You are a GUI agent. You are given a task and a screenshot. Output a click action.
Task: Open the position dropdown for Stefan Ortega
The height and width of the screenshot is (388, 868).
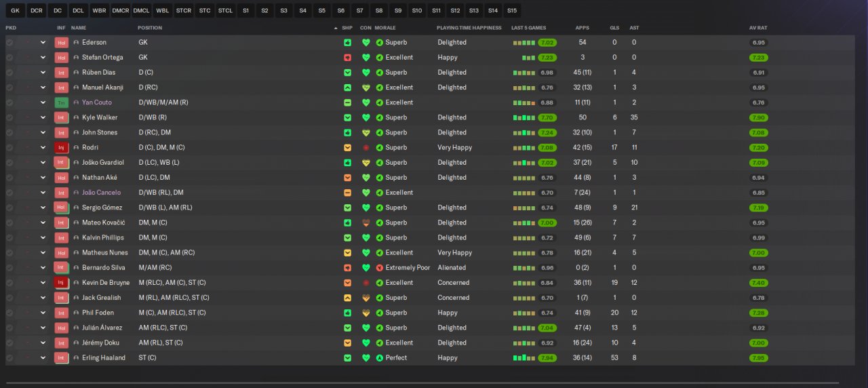tap(43, 58)
